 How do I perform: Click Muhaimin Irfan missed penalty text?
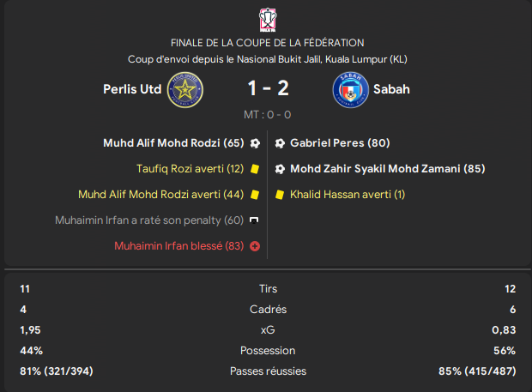pos(149,220)
